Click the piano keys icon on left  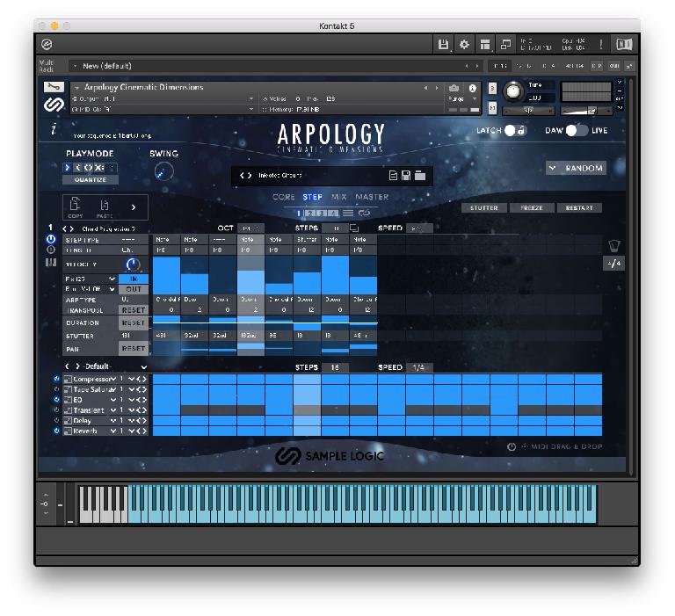coord(51,262)
